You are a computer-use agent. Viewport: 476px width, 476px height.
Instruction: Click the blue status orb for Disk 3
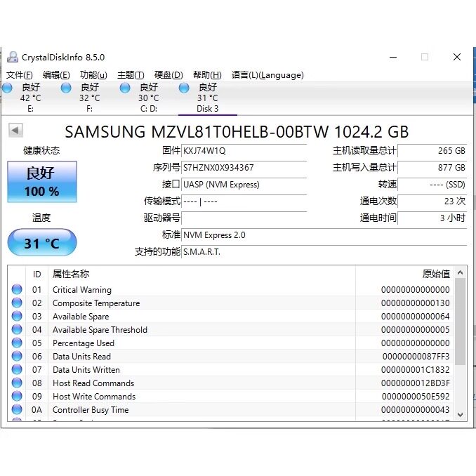tap(184, 88)
